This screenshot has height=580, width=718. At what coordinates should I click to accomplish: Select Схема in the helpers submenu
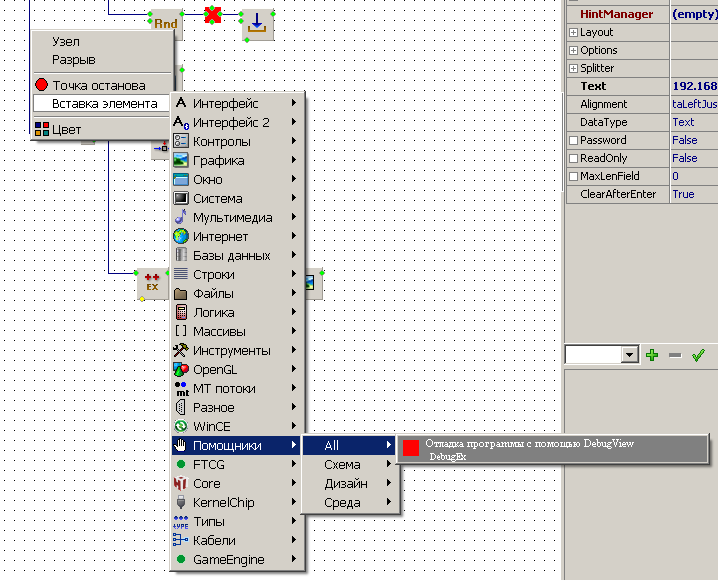[x=343, y=465]
